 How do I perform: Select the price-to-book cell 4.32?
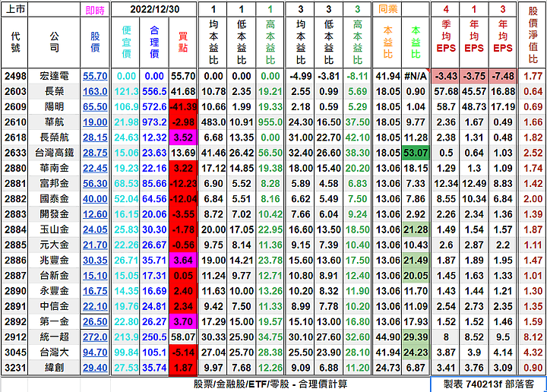point(533,352)
